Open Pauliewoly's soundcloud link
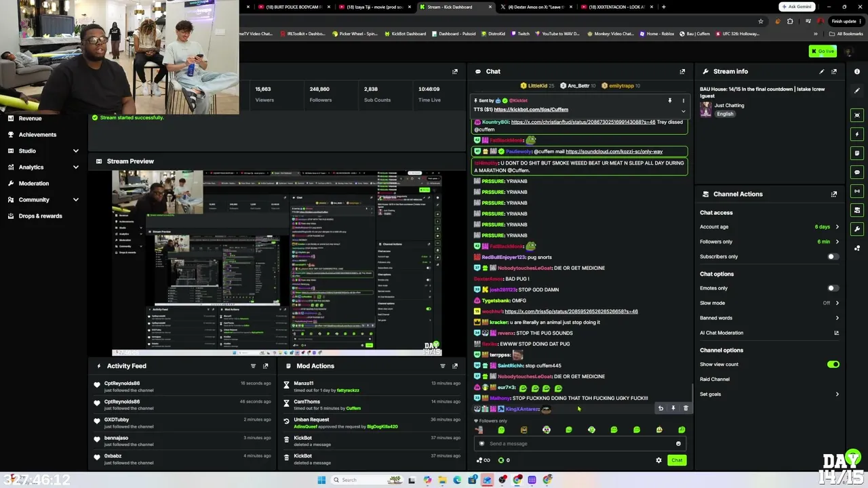 (614, 152)
